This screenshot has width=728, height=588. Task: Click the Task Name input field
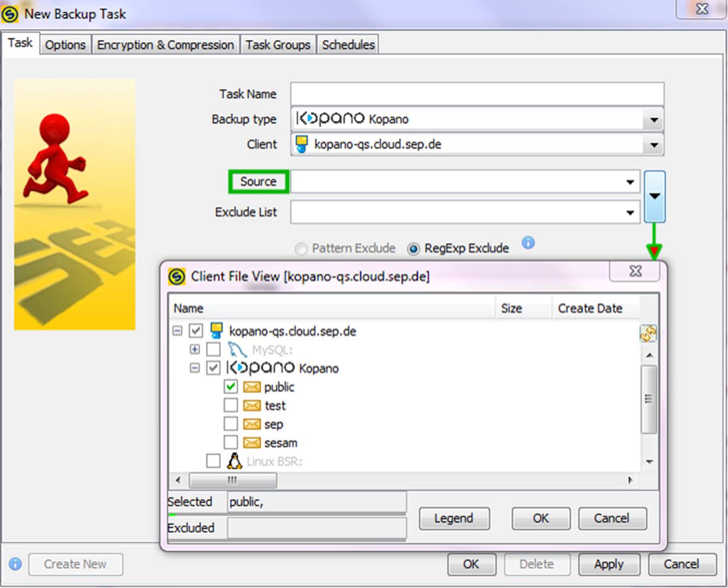click(x=477, y=94)
